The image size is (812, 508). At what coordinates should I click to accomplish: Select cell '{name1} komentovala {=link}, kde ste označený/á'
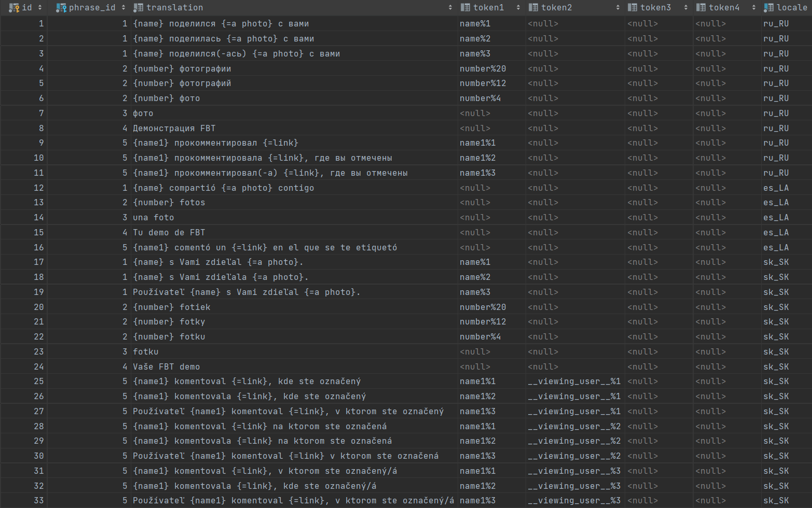point(294,486)
